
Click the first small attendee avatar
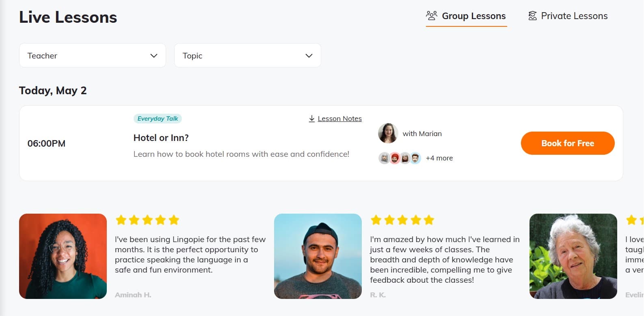tap(384, 158)
